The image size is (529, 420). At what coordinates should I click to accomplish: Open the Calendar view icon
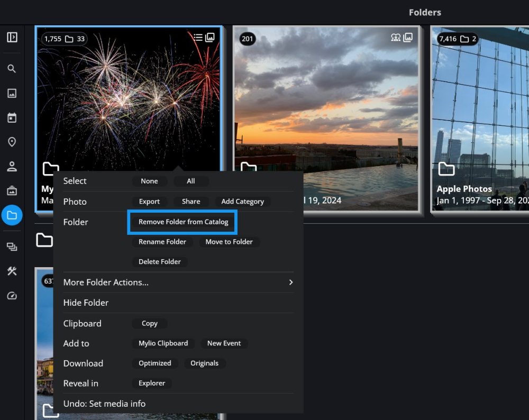pos(12,118)
